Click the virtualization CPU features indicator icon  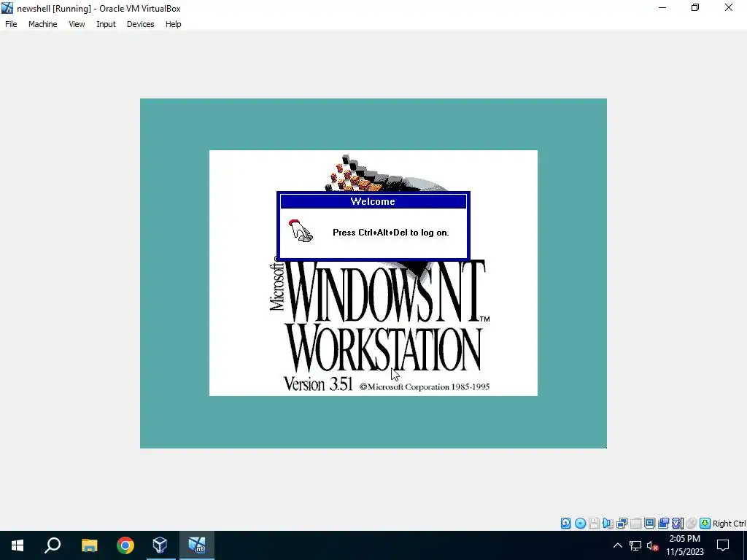678,524
